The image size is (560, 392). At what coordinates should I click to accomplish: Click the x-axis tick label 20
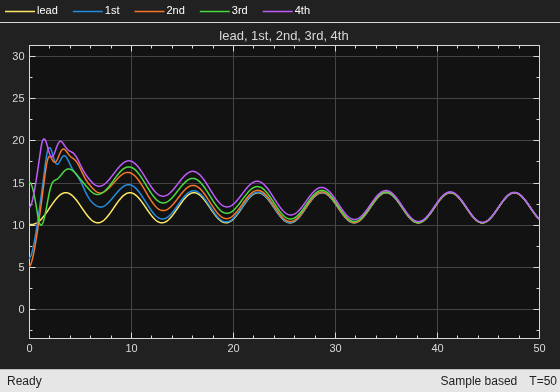point(234,348)
